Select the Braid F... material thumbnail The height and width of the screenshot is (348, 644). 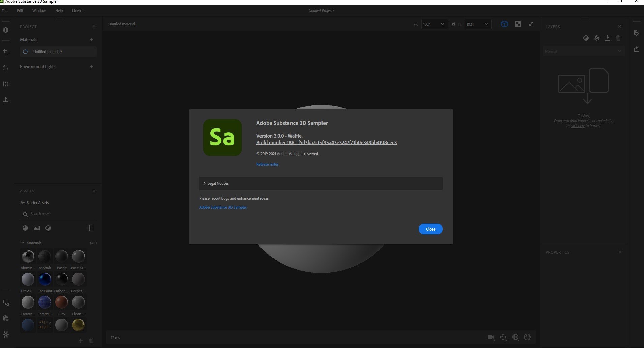pos(28,279)
